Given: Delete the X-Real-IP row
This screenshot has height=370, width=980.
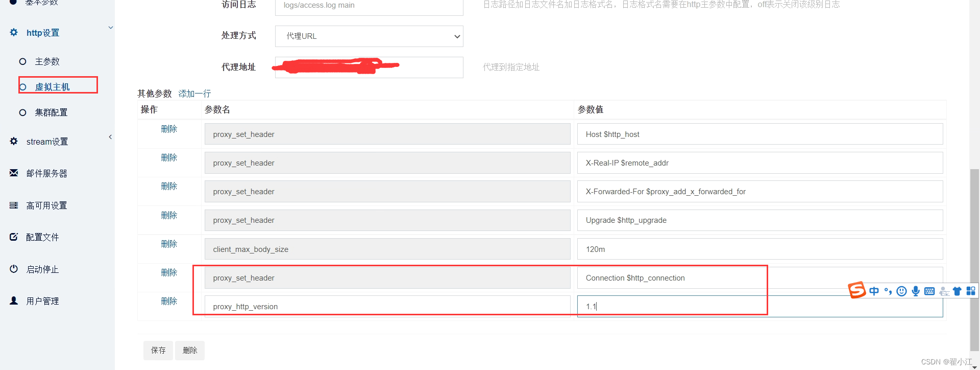Looking at the screenshot, I should coord(169,157).
